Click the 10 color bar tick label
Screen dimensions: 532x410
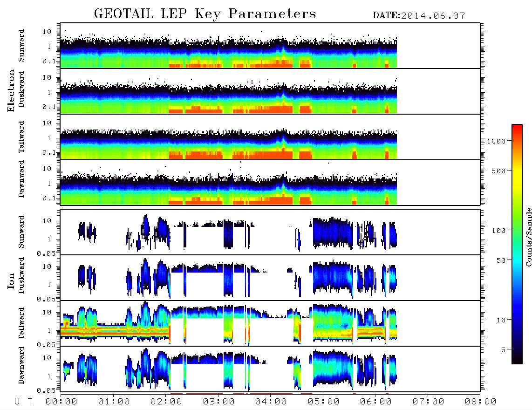click(x=501, y=320)
